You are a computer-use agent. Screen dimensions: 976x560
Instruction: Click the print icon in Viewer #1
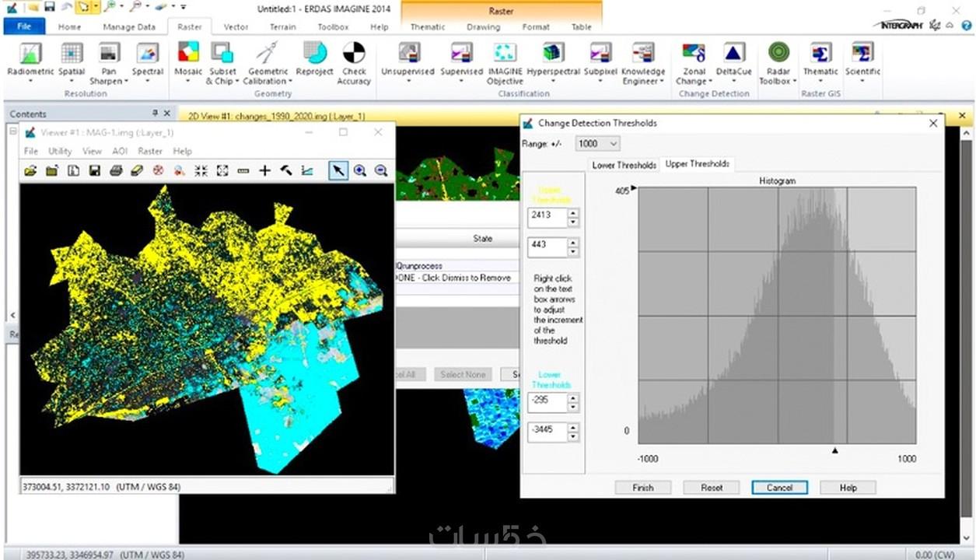coord(116,170)
